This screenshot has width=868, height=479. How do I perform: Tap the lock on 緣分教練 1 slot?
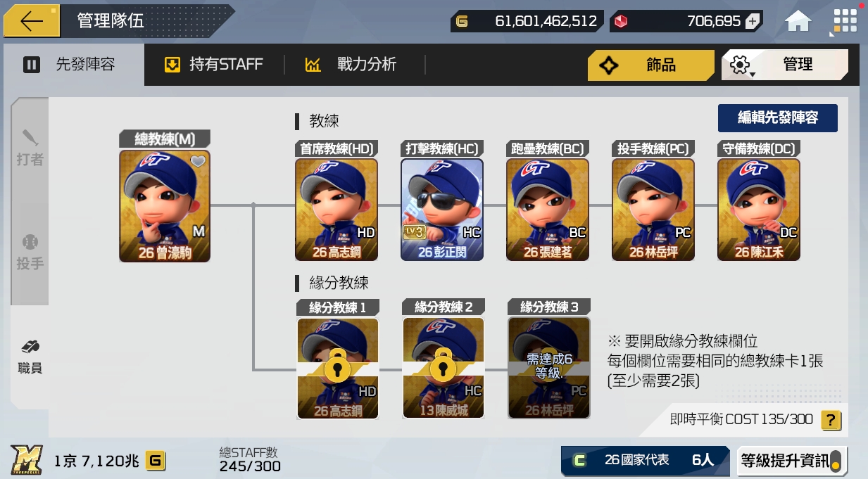click(337, 366)
